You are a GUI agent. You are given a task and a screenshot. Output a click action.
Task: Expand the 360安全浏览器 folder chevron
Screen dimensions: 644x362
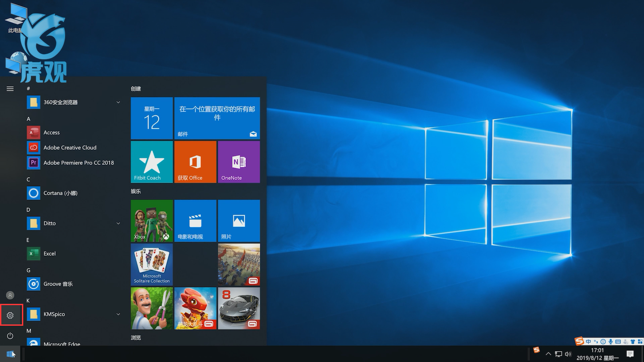point(118,102)
